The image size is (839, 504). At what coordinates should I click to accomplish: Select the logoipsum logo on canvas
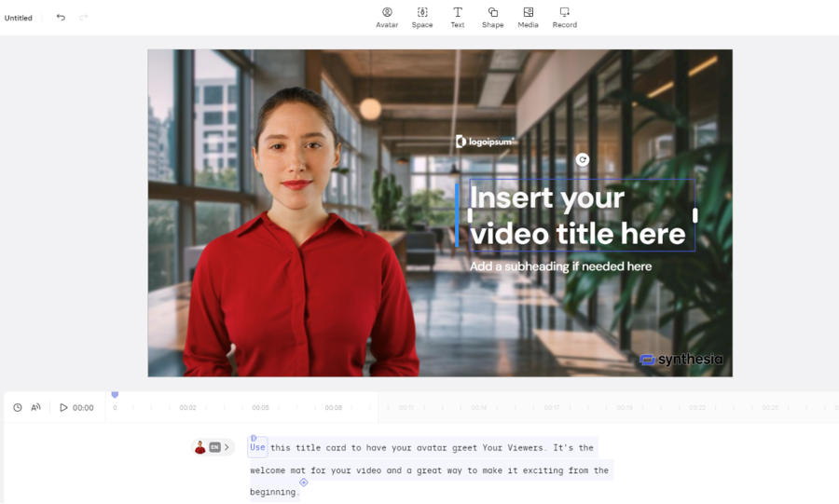pyautogui.click(x=486, y=142)
